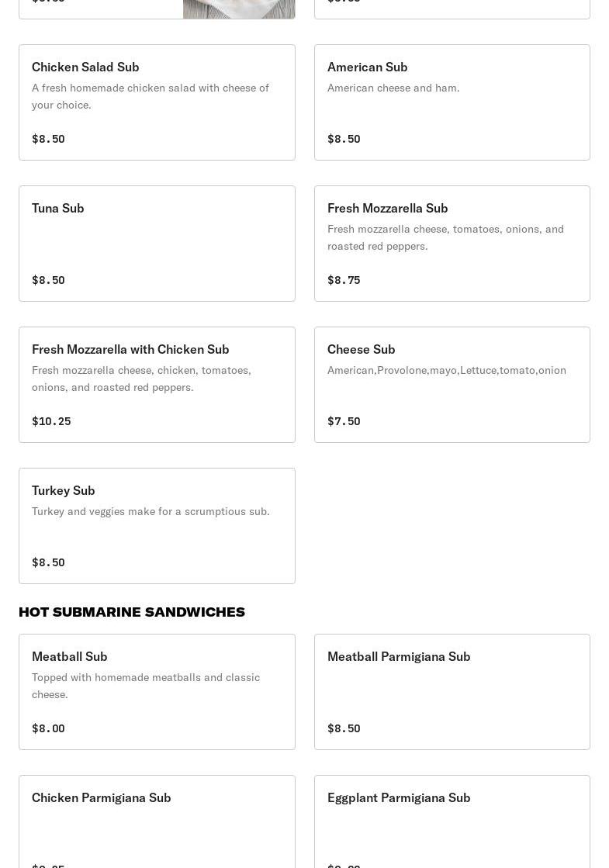Click the American cheese and ham description

click(x=393, y=88)
